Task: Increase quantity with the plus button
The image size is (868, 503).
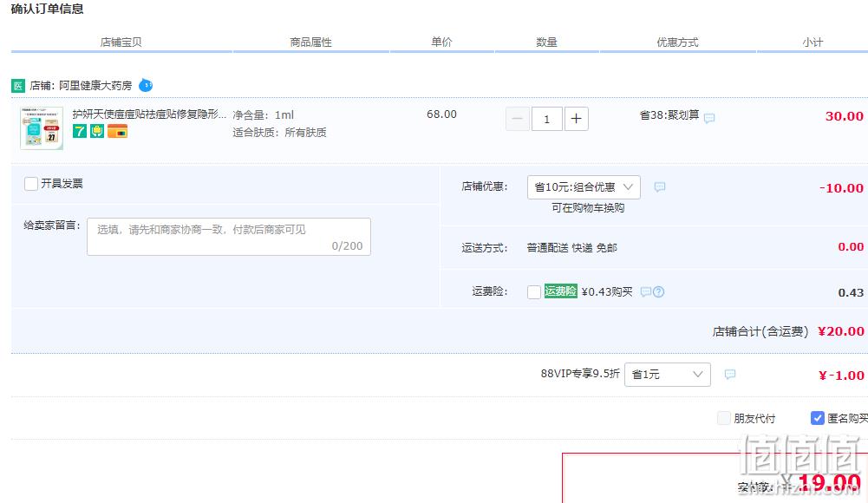Action: pyautogui.click(x=577, y=119)
